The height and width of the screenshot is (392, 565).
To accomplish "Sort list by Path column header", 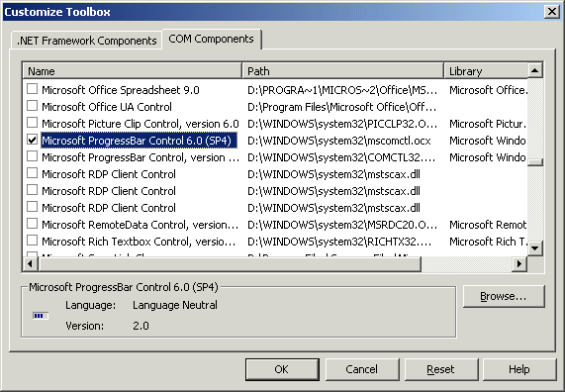I will pyautogui.click(x=342, y=71).
